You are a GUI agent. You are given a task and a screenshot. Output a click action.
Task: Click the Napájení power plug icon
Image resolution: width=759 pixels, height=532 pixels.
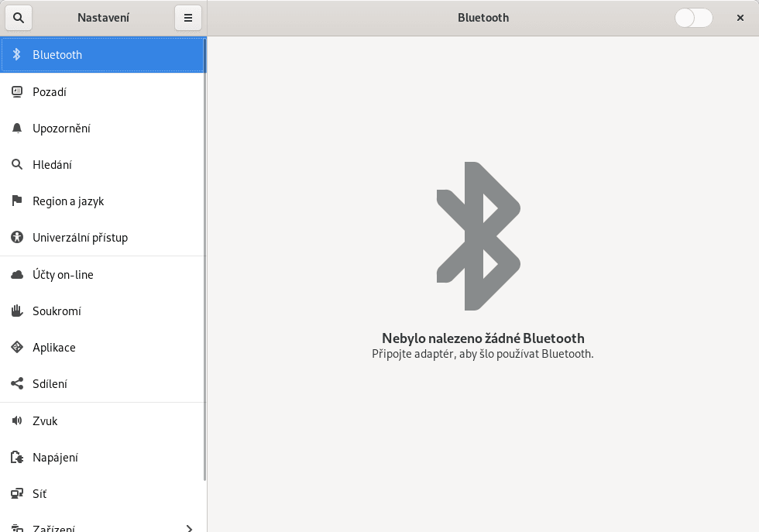click(x=17, y=457)
